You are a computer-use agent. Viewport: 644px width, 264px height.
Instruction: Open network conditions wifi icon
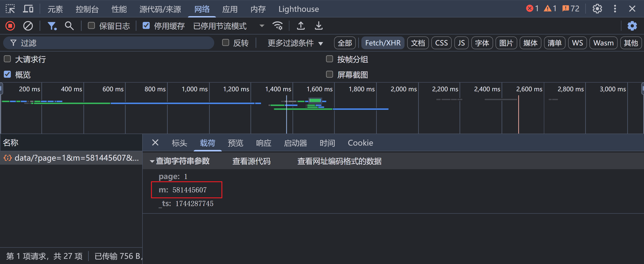[278, 26]
